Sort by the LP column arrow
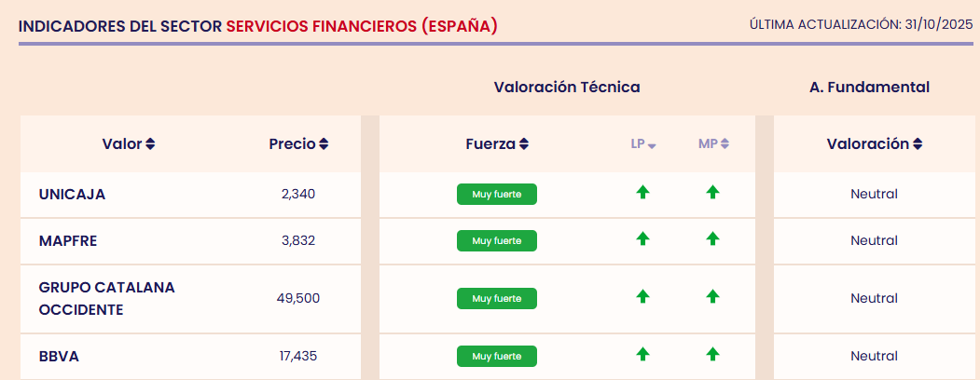 pos(652,145)
